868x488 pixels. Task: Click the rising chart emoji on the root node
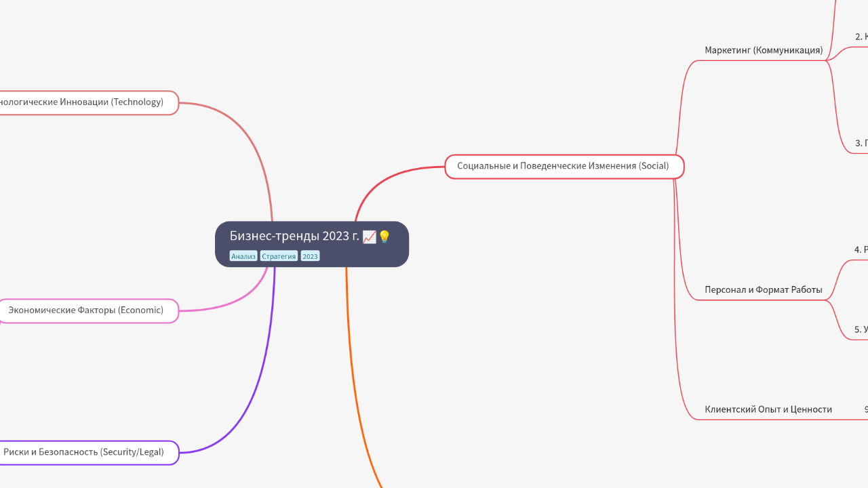click(x=370, y=237)
